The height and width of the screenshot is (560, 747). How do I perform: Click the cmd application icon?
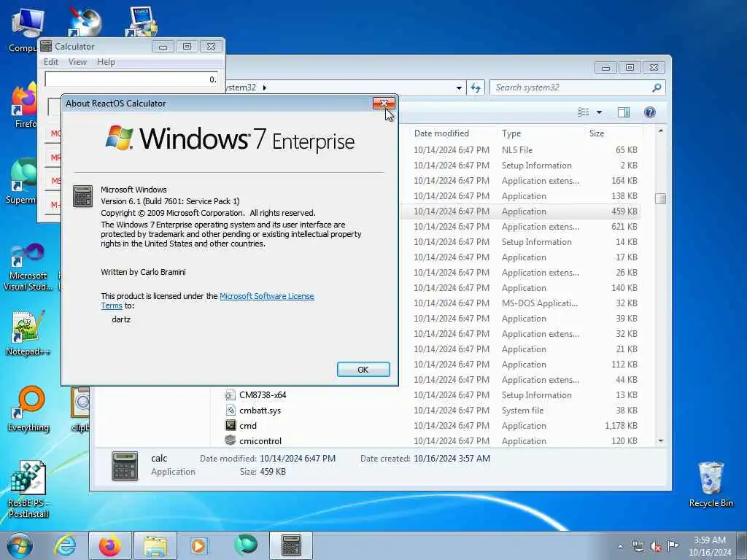point(230,426)
